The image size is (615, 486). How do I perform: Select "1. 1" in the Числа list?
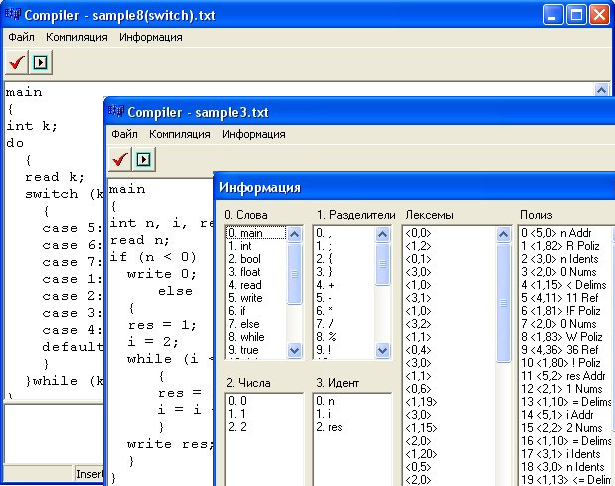click(x=236, y=413)
